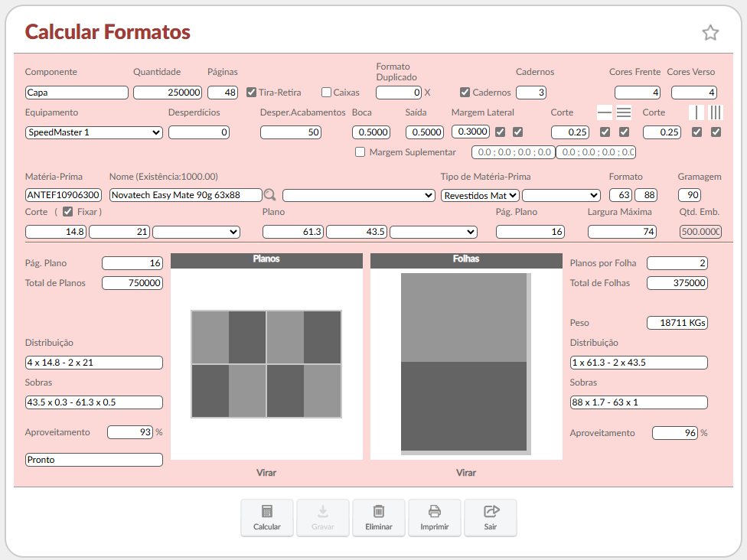Viewport: 747px width, 560px height.
Task: Enable the Caixas checkbox
Action: [327, 93]
